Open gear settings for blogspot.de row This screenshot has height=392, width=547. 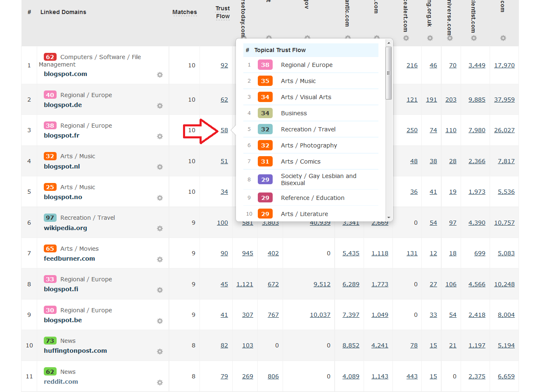(x=160, y=106)
